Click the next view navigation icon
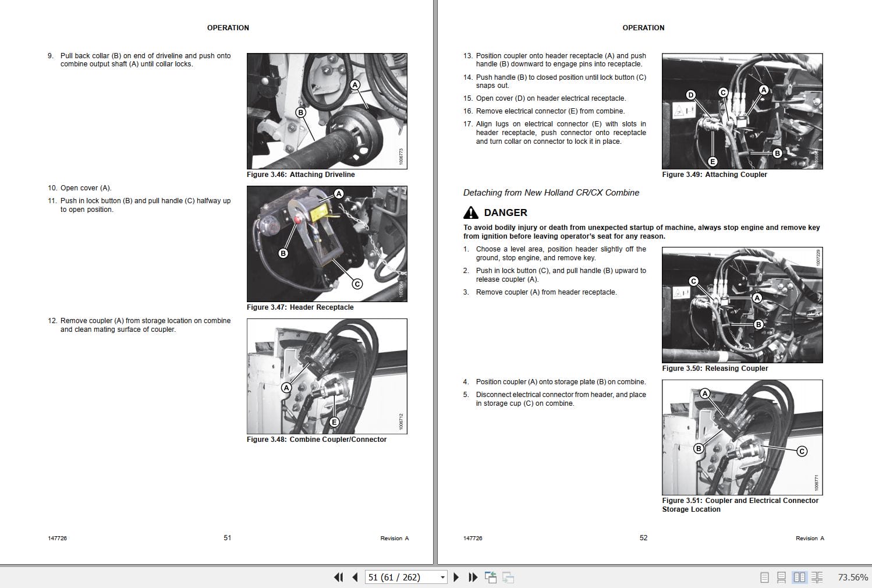Image resolution: width=872 pixels, height=588 pixels. pos(508,577)
